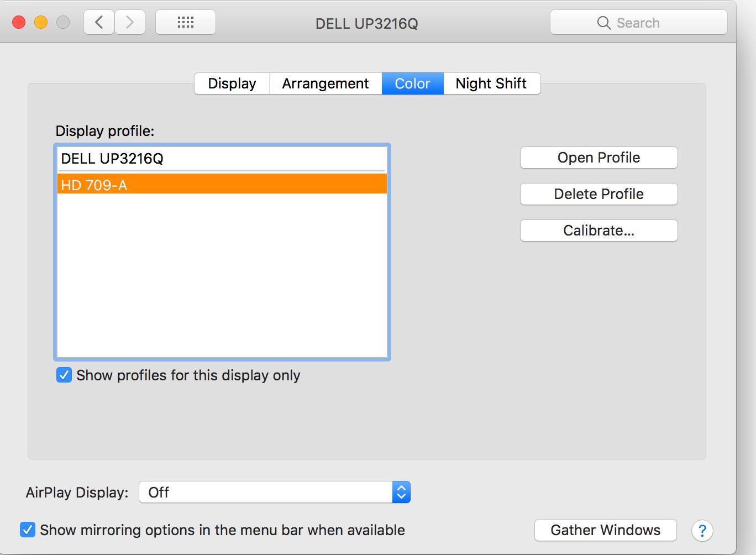Screen dimensions: 756x555
Task: Click the search magnifier icon
Action: [x=603, y=23]
